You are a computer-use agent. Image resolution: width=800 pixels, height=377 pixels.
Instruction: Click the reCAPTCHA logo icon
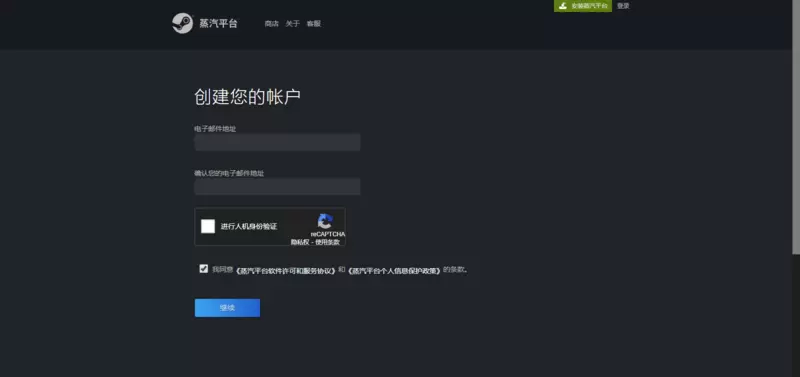[325, 221]
